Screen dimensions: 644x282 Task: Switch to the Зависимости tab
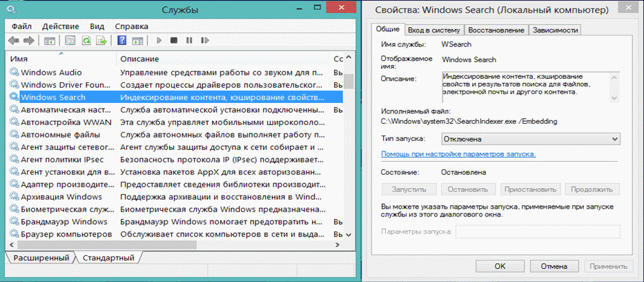tap(555, 30)
